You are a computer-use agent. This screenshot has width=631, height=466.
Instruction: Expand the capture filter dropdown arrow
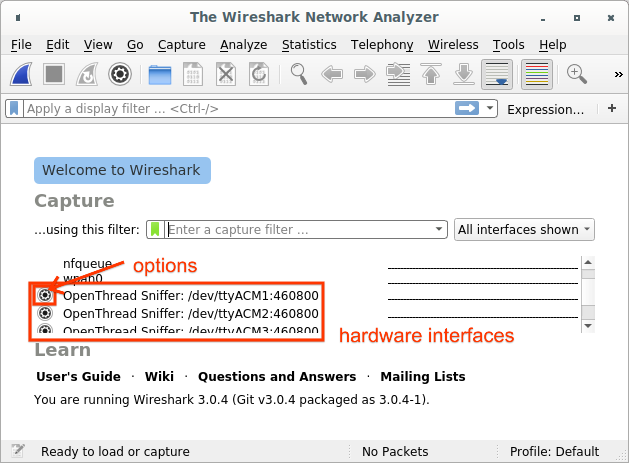pos(439,229)
